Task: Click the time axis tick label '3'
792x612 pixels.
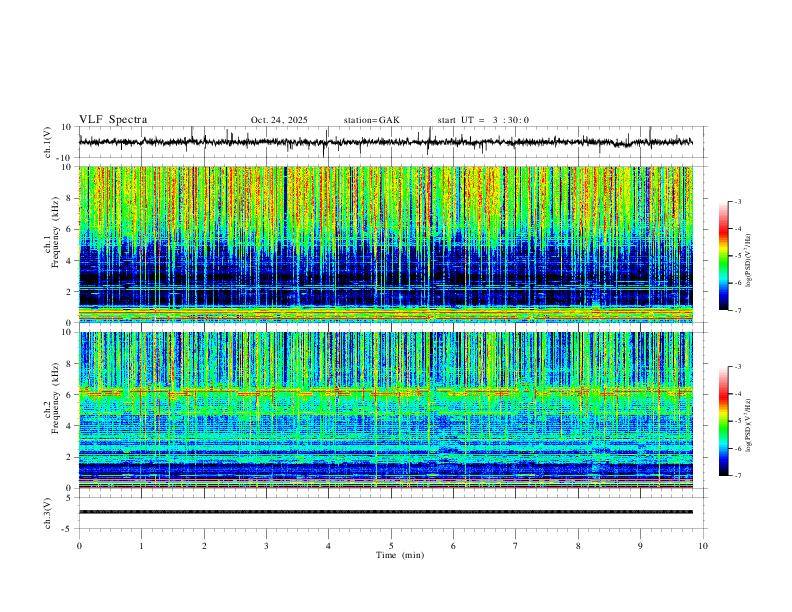Action: (266, 546)
